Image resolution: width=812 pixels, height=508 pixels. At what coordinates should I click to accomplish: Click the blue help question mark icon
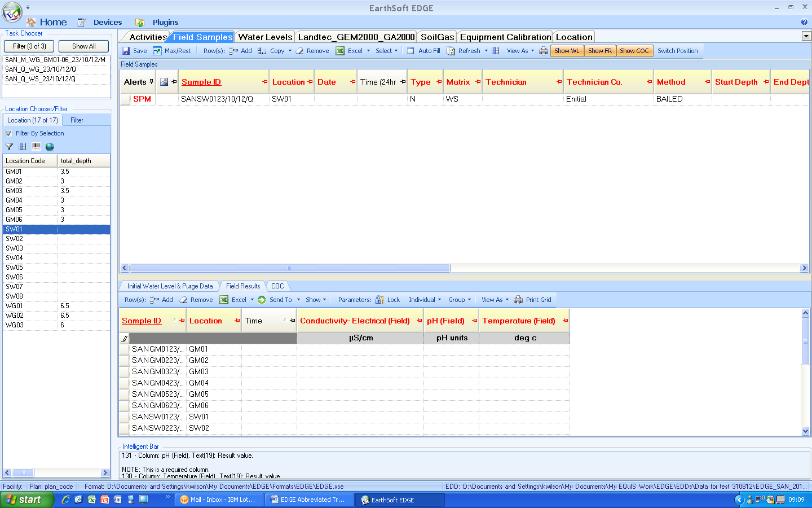pos(804,22)
